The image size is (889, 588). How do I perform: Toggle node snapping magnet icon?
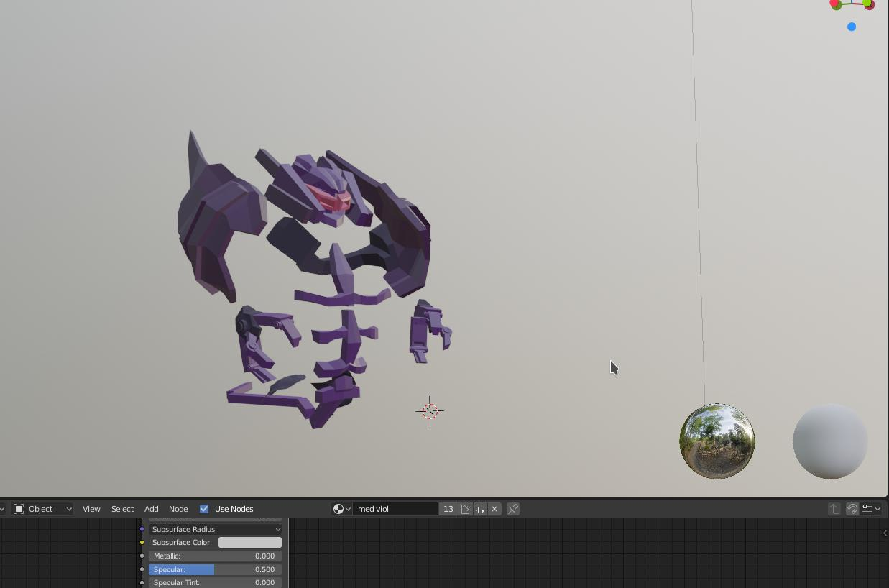coord(852,509)
